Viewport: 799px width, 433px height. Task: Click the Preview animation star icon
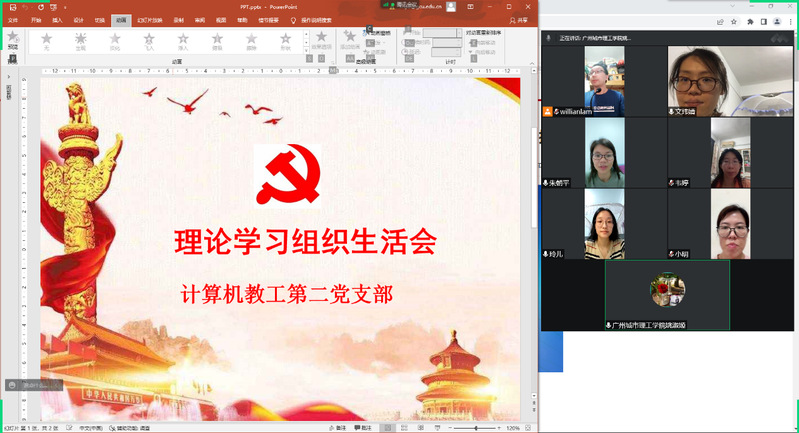click(x=13, y=40)
